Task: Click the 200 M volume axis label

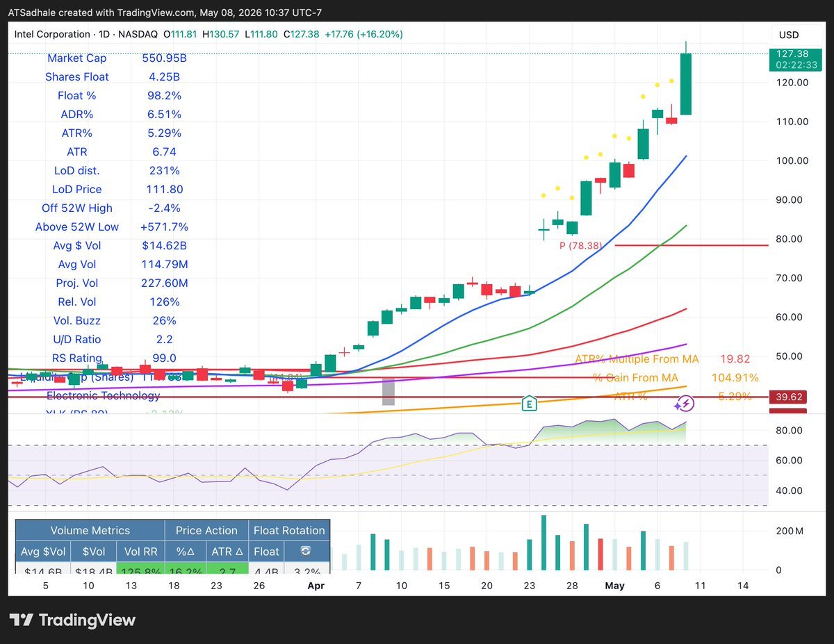Action: (790, 531)
